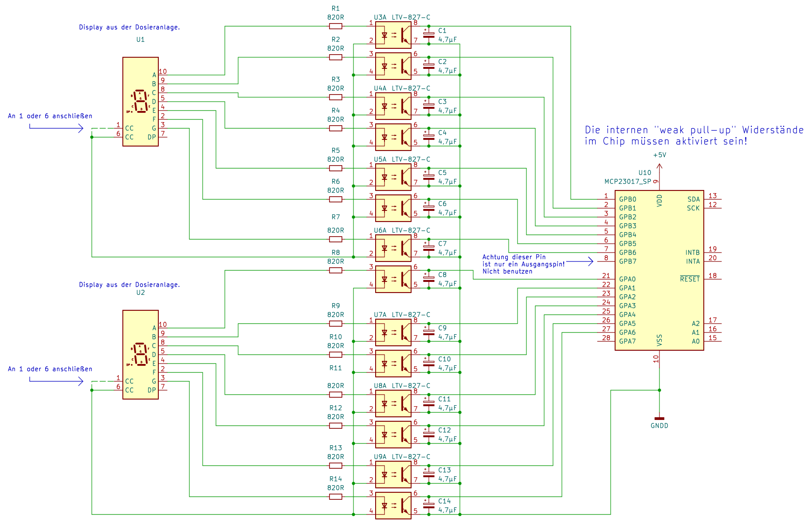Click the A0 address pin label
The image size is (812, 526).
[696, 341]
